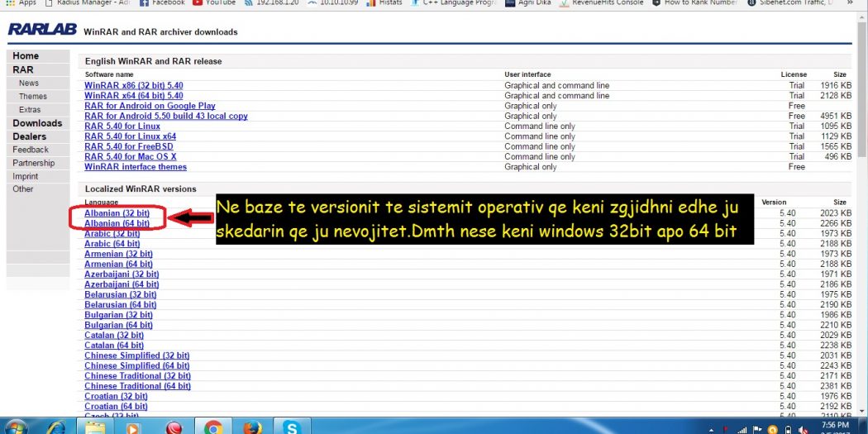Open RAR for Android on Google Play
868x434 pixels.
pos(150,106)
